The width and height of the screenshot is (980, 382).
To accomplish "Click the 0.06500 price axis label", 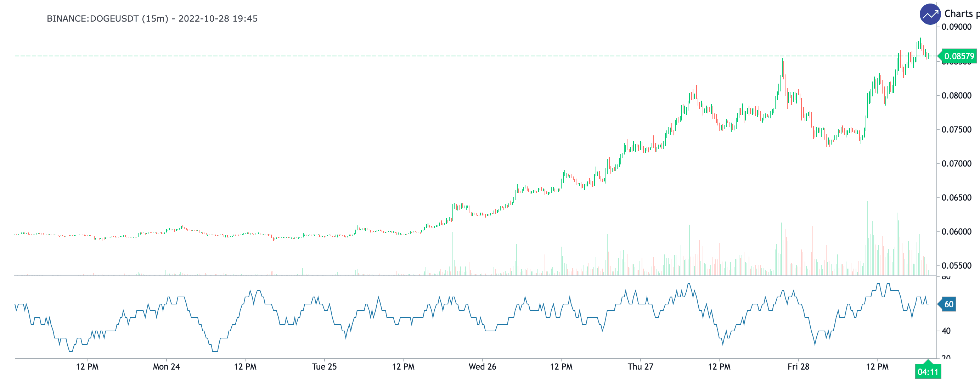I will tap(956, 198).
